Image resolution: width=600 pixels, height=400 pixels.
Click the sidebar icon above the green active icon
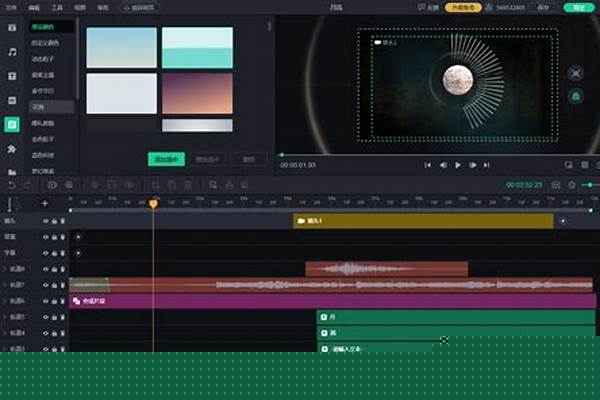click(12, 100)
